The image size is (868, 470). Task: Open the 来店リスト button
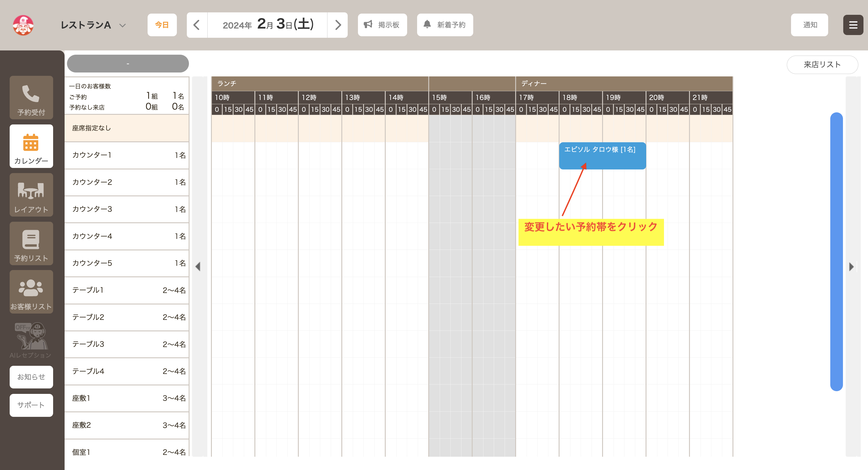(822, 64)
